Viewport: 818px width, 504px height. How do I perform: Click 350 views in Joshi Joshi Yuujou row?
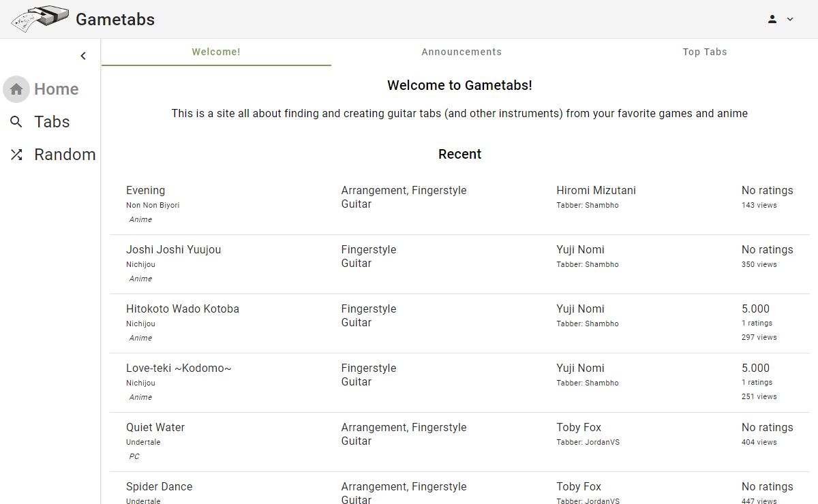pyautogui.click(x=759, y=264)
